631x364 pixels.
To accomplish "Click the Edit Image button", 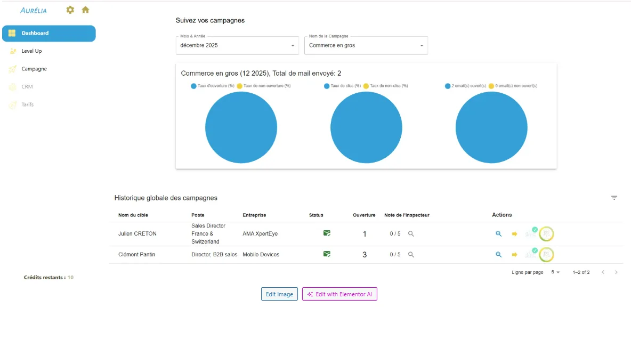I will 279,294.
